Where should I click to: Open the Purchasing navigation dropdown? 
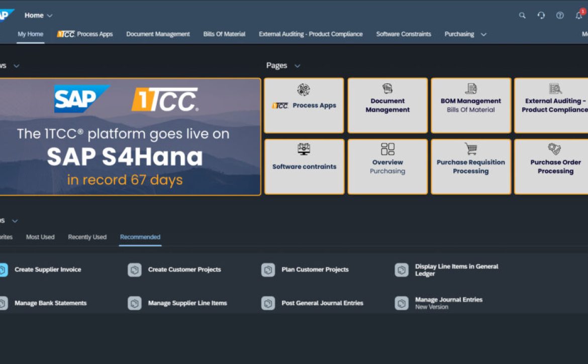click(483, 34)
